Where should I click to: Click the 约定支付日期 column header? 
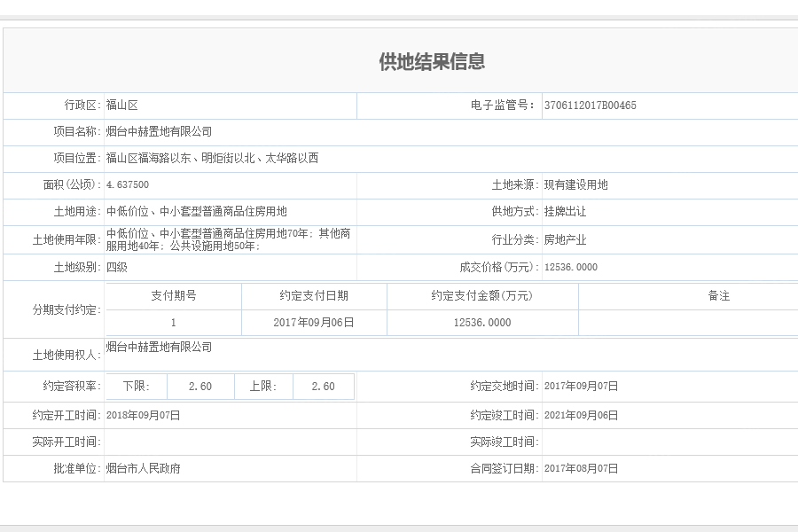click(x=314, y=296)
